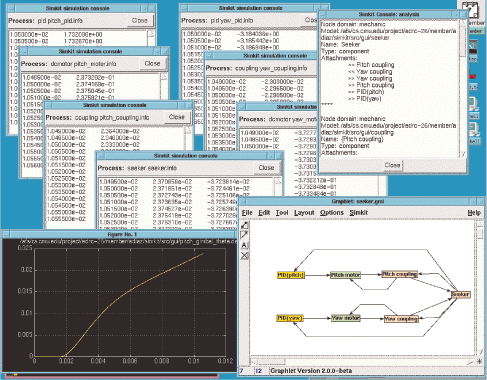
Task: Pick the delete X tool in Graphlet toolbar
Action: [x=245, y=256]
